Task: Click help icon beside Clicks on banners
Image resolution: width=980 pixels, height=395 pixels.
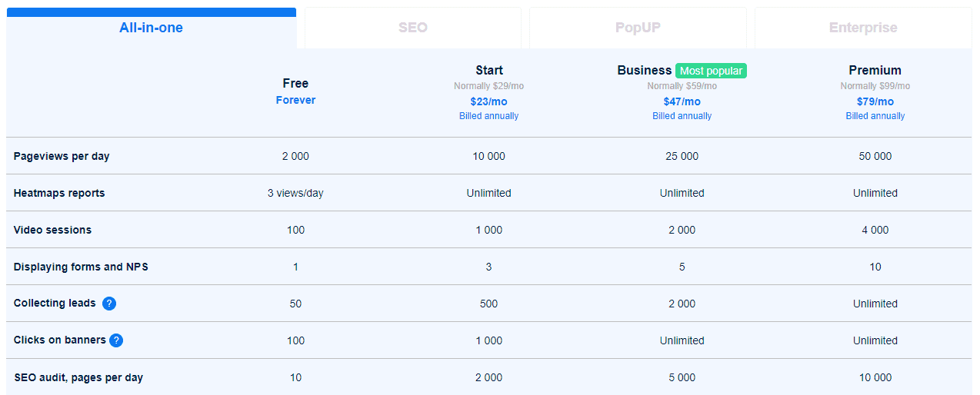Action: [116, 340]
